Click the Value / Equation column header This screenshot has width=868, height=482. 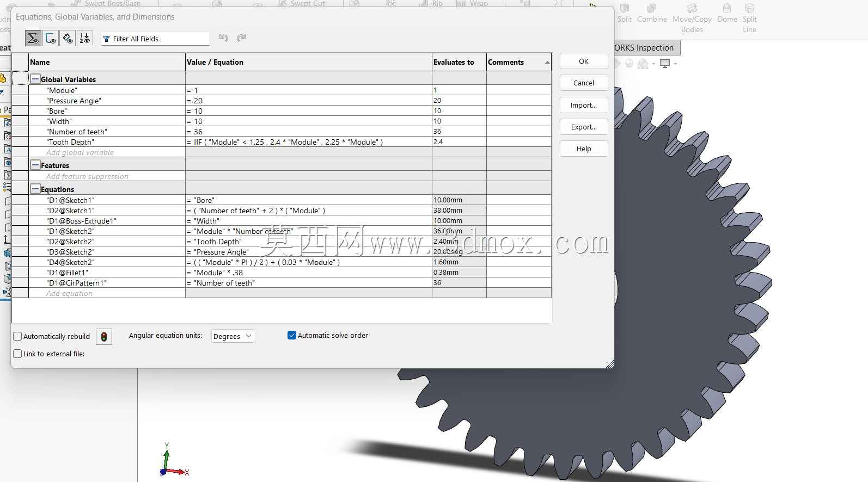[x=309, y=63]
